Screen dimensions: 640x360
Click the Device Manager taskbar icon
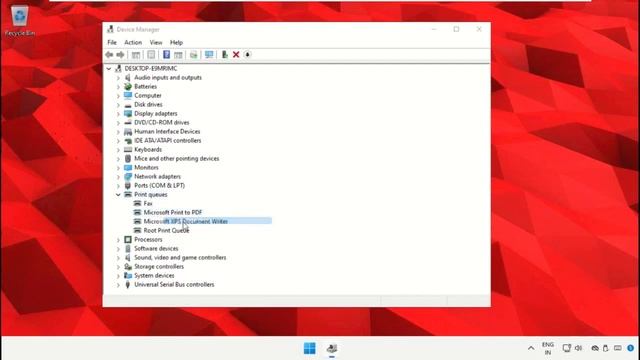point(332,348)
